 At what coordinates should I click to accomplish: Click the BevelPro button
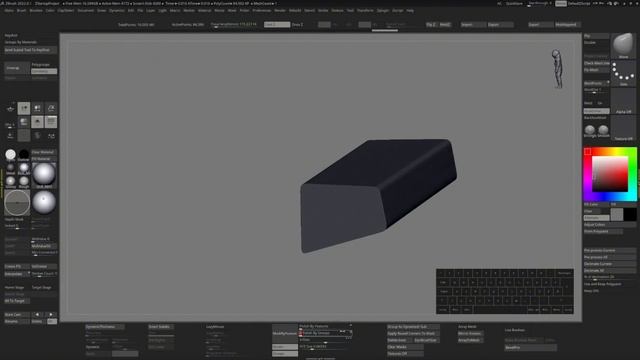click(x=531, y=348)
